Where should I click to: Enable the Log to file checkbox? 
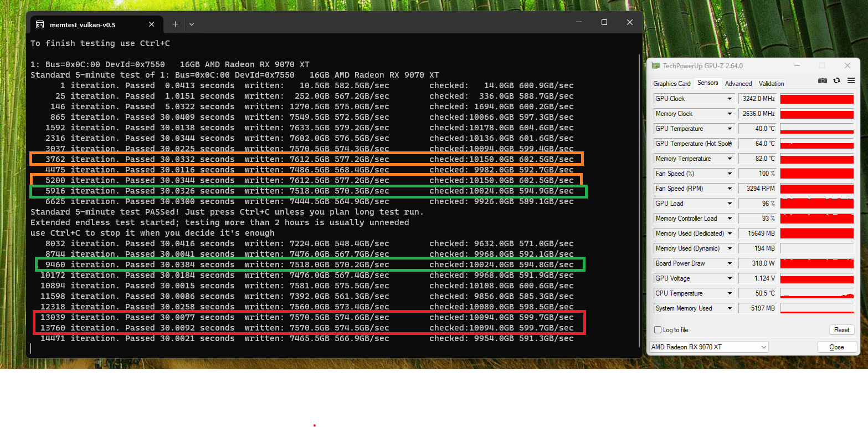(x=658, y=330)
